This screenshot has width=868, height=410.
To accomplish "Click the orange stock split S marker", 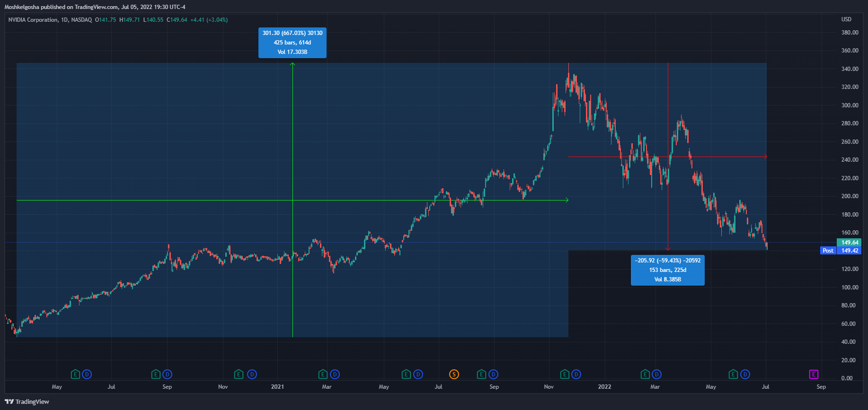I will coord(454,375).
